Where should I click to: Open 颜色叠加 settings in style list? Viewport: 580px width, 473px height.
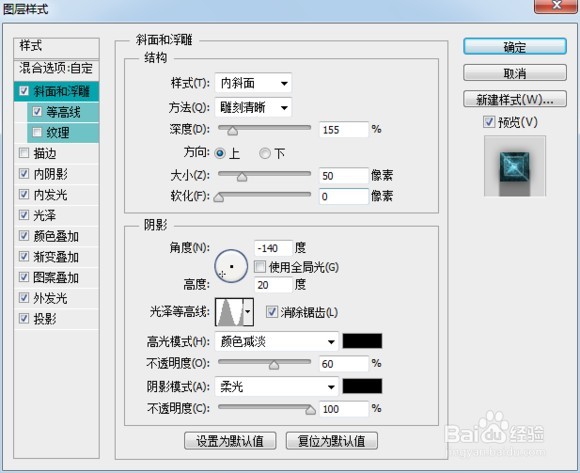[x=56, y=236]
